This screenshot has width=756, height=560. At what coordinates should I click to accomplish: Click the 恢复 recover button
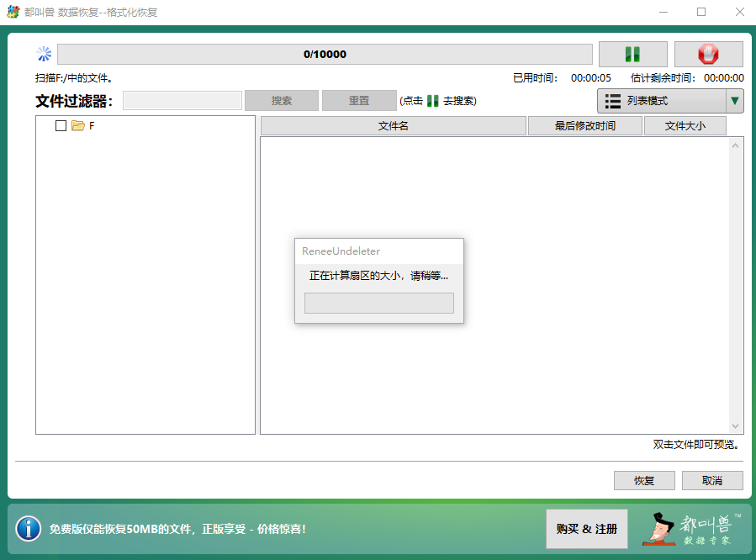pyautogui.click(x=644, y=480)
